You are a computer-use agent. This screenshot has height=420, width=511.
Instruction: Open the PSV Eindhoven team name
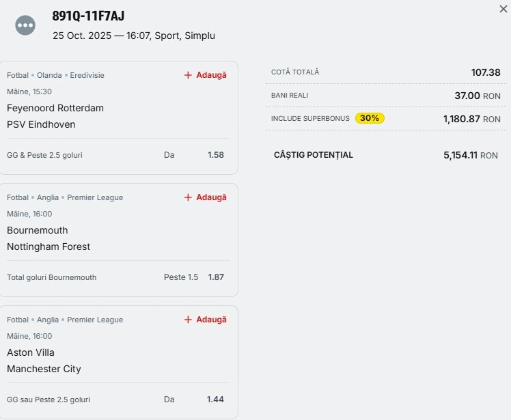41,124
